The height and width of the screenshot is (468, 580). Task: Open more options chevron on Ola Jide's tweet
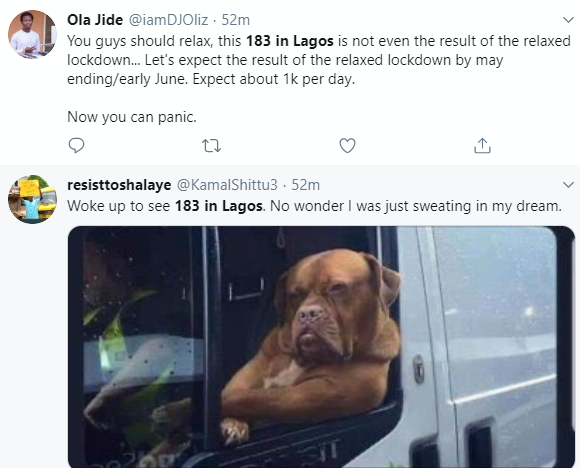tap(568, 19)
